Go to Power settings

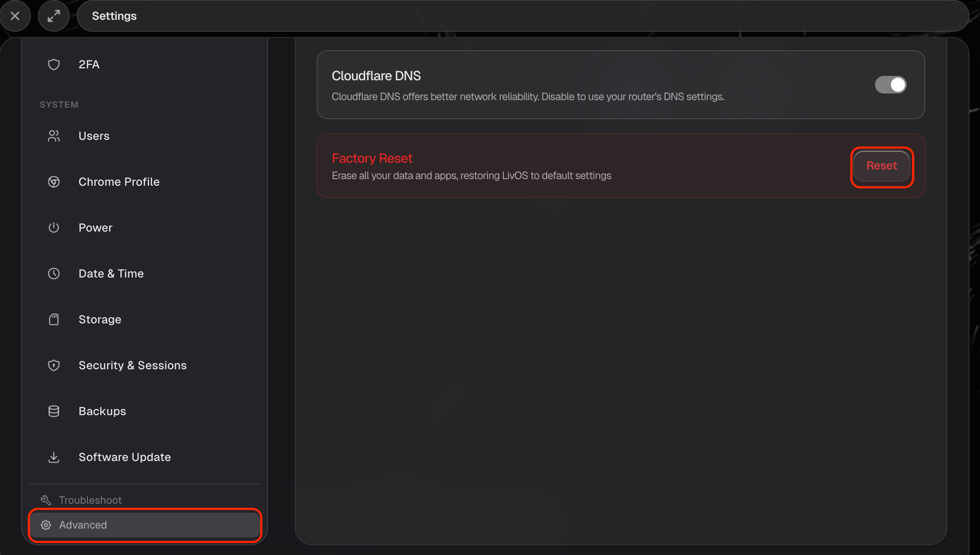coord(145,228)
